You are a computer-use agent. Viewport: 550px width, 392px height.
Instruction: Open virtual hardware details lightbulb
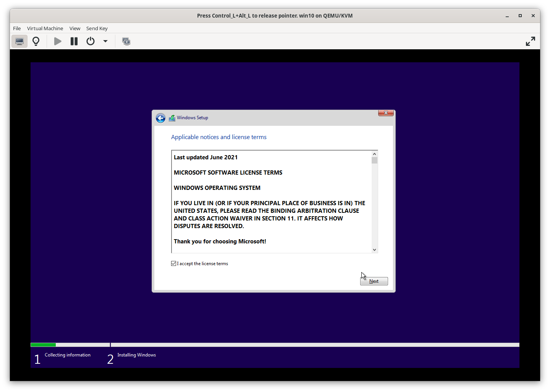tap(36, 41)
